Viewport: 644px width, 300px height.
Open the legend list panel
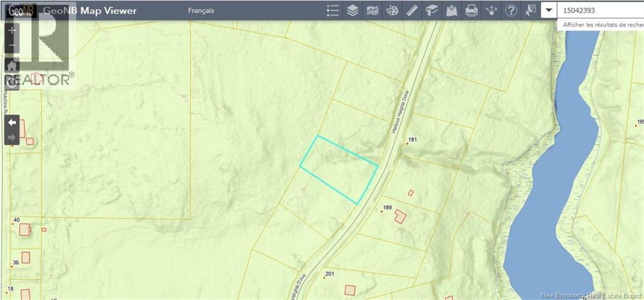click(x=334, y=11)
